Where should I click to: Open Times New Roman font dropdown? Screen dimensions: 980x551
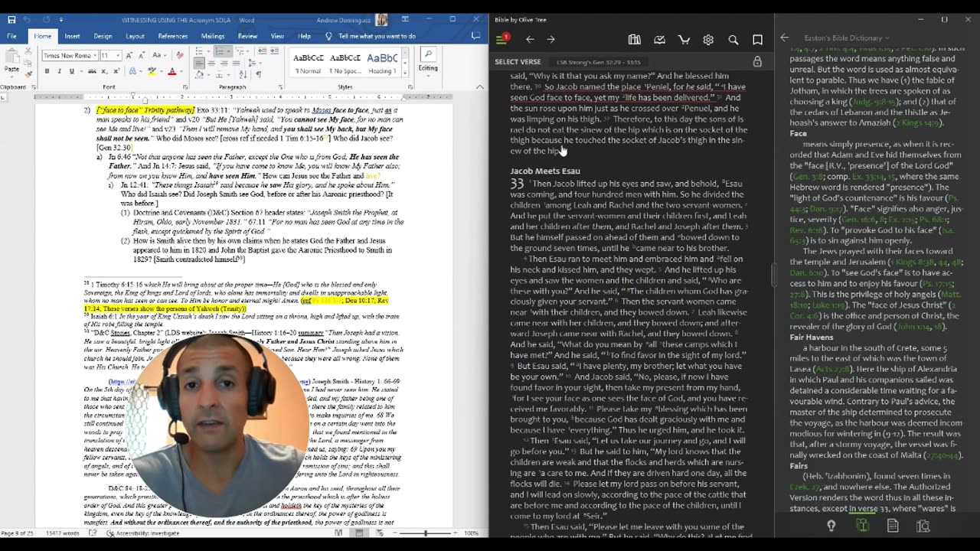(x=95, y=55)
